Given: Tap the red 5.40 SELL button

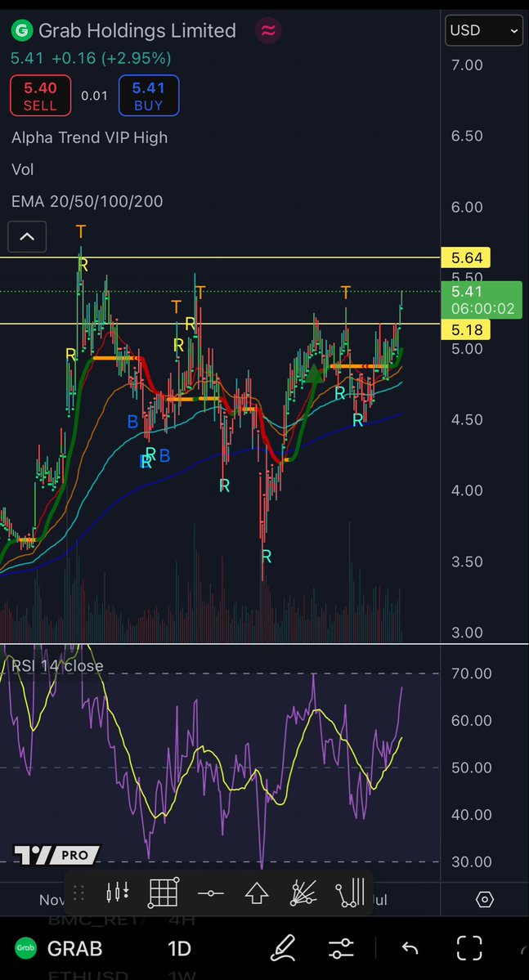Looking at the screenshot, I should point(40,96).
